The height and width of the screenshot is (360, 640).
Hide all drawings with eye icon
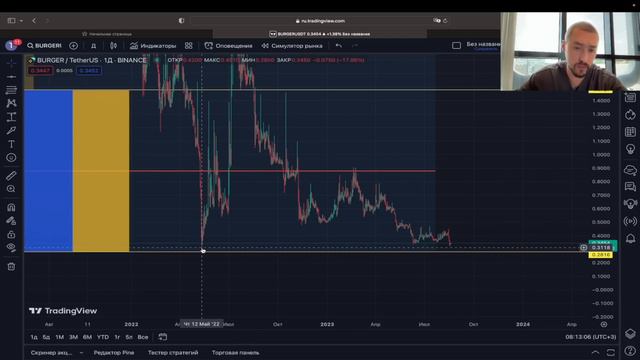pyautogui.click(x=11, y=247)
